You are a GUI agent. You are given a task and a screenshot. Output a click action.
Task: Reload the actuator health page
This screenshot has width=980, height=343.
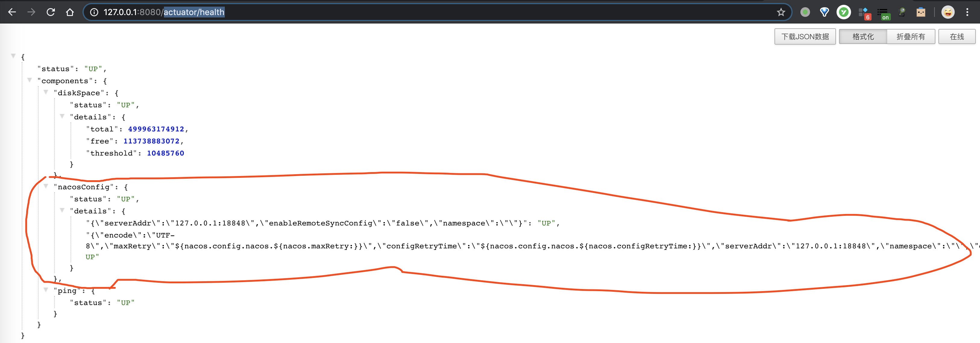(51, 12)
